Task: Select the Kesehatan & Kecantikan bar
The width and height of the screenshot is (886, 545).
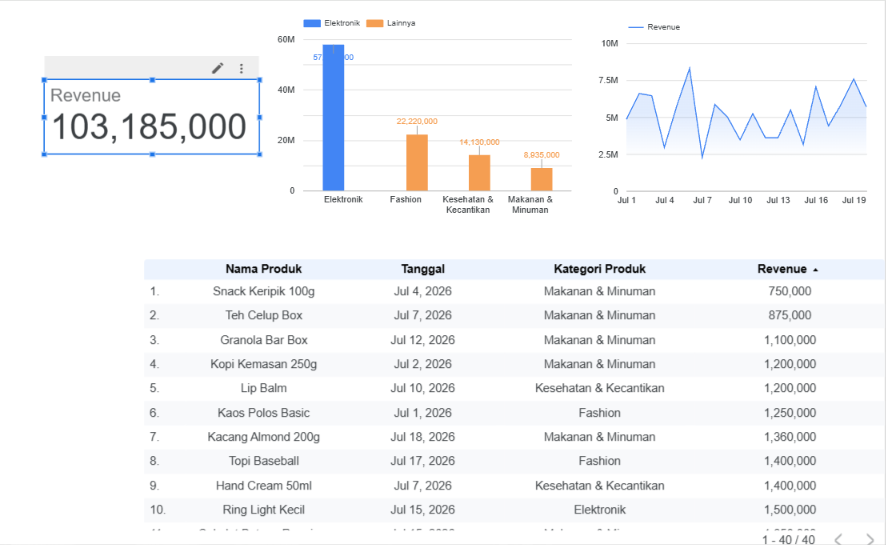Action: point(479,173)
